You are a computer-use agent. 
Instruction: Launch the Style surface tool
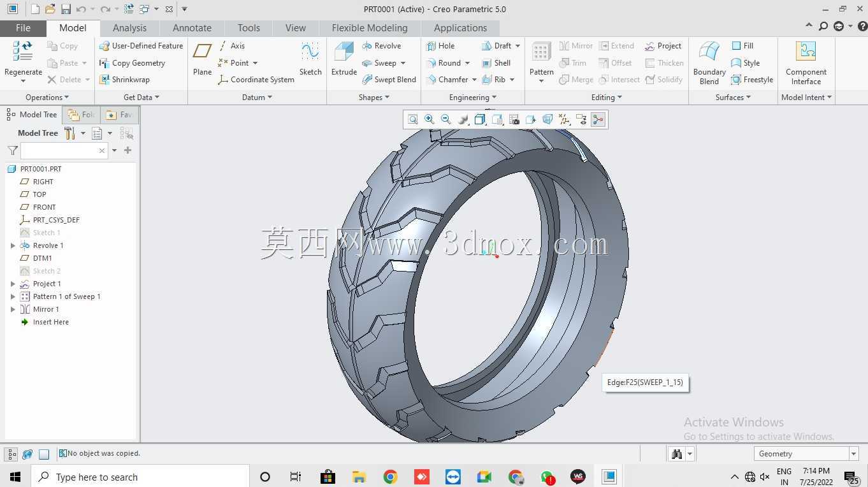745,63
